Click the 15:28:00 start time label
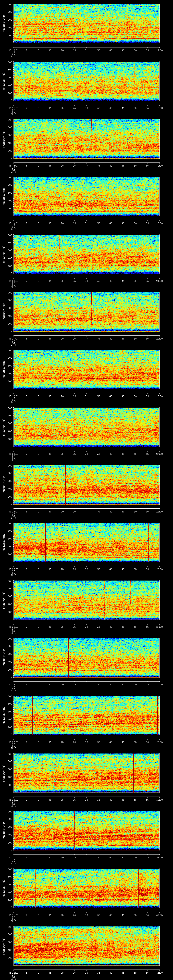 [13, 742]
